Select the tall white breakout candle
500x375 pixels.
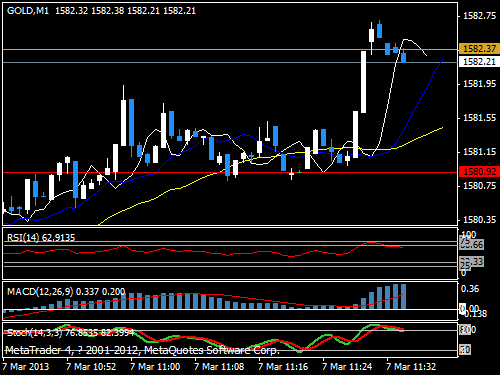pos(363,82)
